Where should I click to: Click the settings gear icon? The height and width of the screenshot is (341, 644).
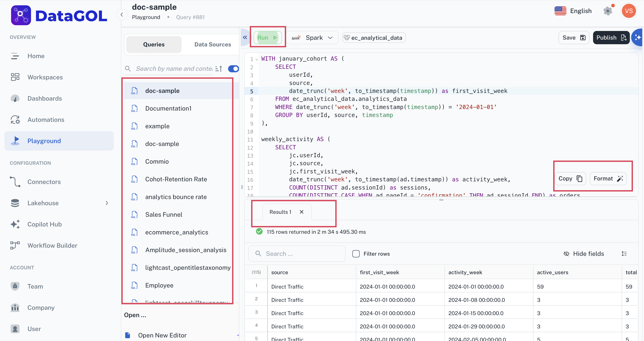pyautogui.click(x=607, y=11)
